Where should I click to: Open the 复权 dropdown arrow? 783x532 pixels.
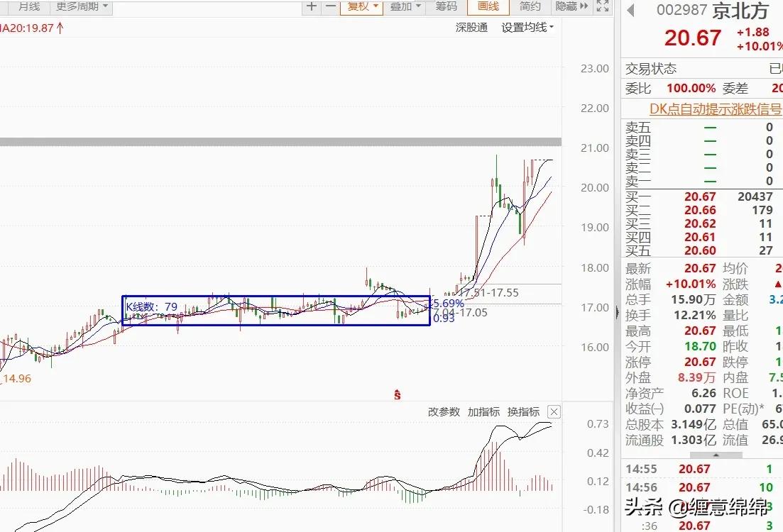click(375, 8)
